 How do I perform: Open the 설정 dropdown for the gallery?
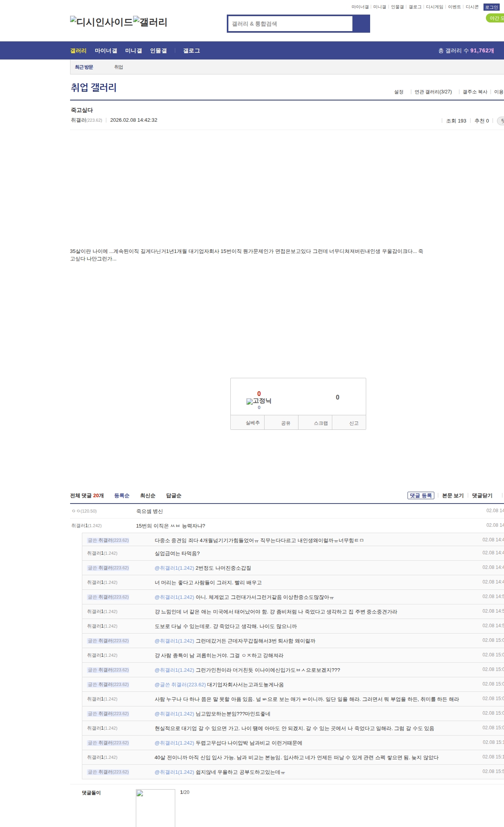click(398, 92)
